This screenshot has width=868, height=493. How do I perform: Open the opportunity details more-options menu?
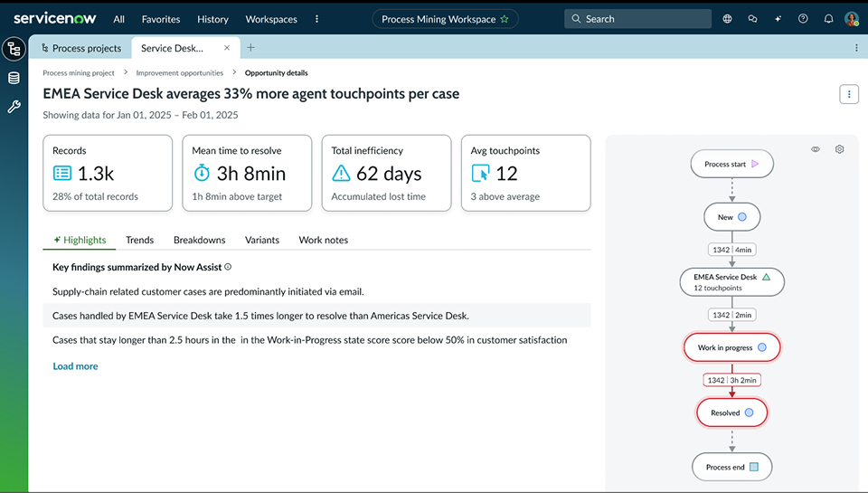coord(848,94)
